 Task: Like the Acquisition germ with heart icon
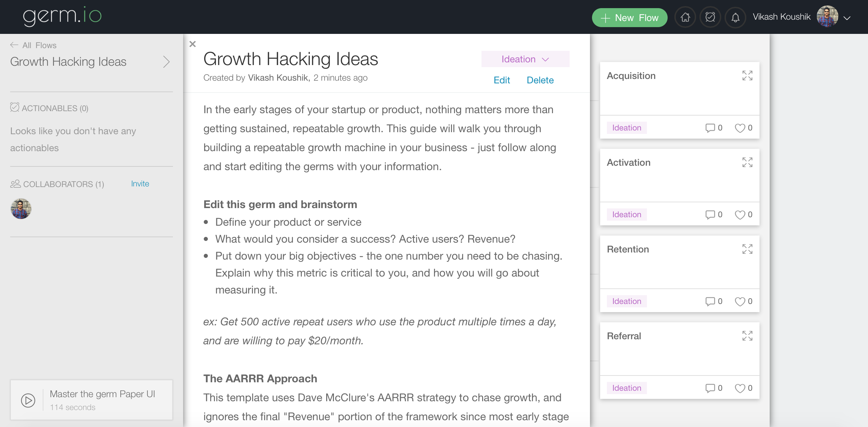tap(739, 128)
